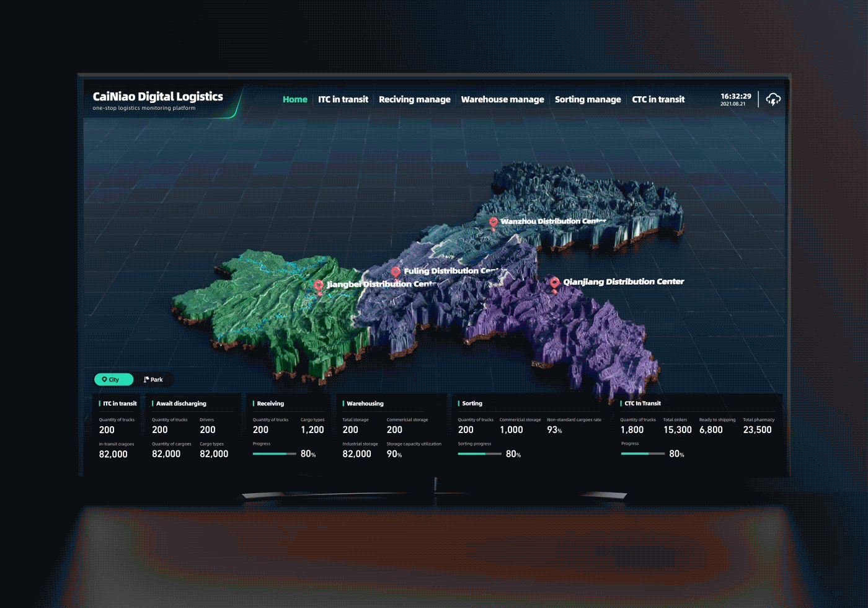Switch to CTC in transit tab
Image resolution: width=868 pixels, height=608 pixels.
[658, 99]
